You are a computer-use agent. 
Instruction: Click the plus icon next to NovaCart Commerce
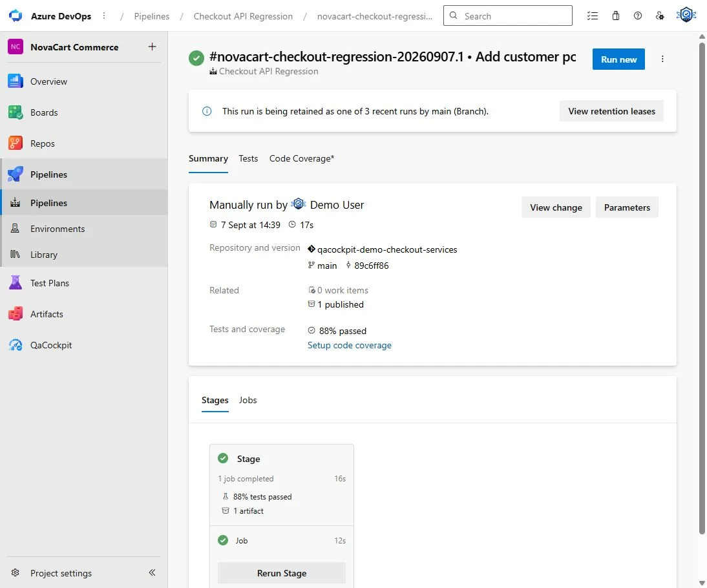[x=153, y=47]
